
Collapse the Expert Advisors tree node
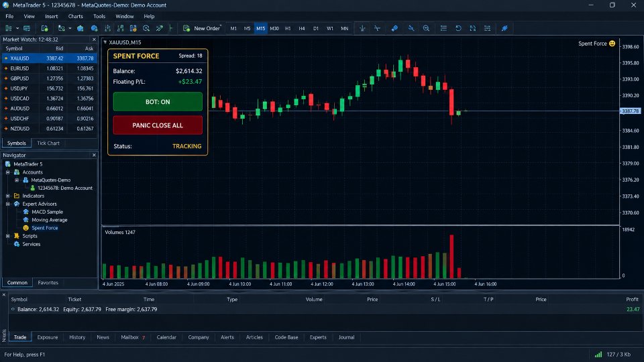click(8, 204)
